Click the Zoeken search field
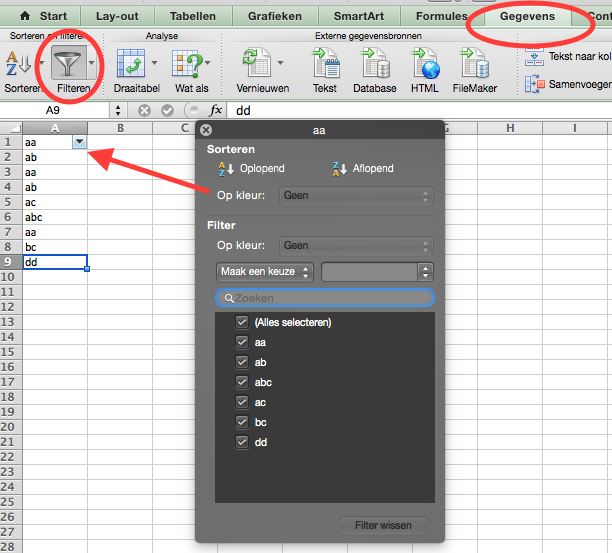This screenshot has width=612, height=553. 325,299
